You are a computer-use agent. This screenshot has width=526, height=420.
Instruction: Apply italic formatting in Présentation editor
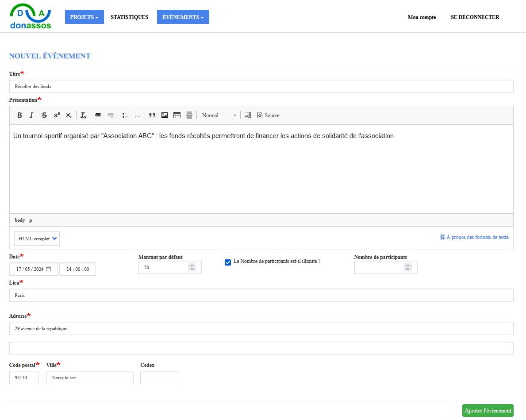click(31, 116)
